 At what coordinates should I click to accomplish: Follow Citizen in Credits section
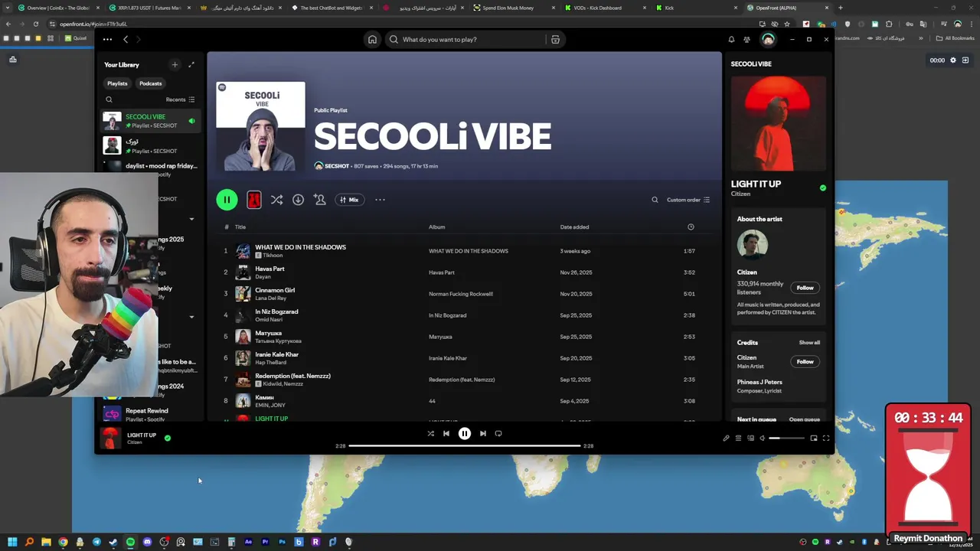pos(805,361)
